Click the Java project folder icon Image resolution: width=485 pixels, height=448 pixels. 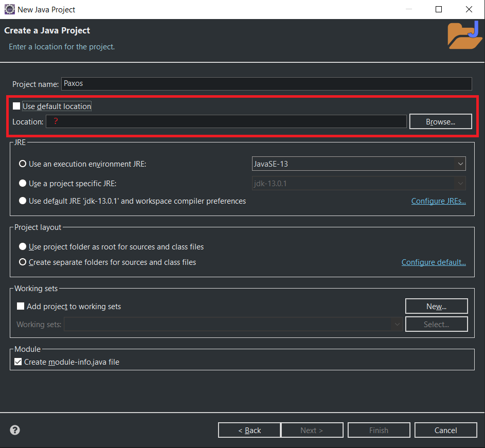click(465, 35)
